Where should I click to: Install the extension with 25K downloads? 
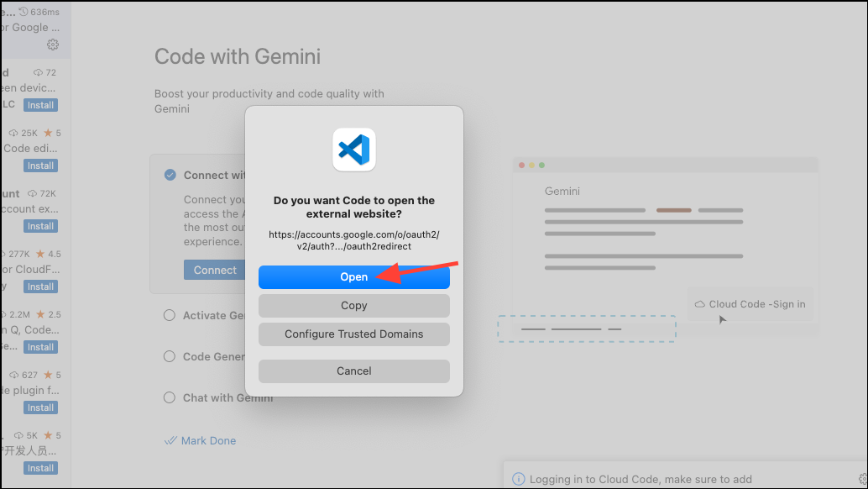tap(40, 166)
